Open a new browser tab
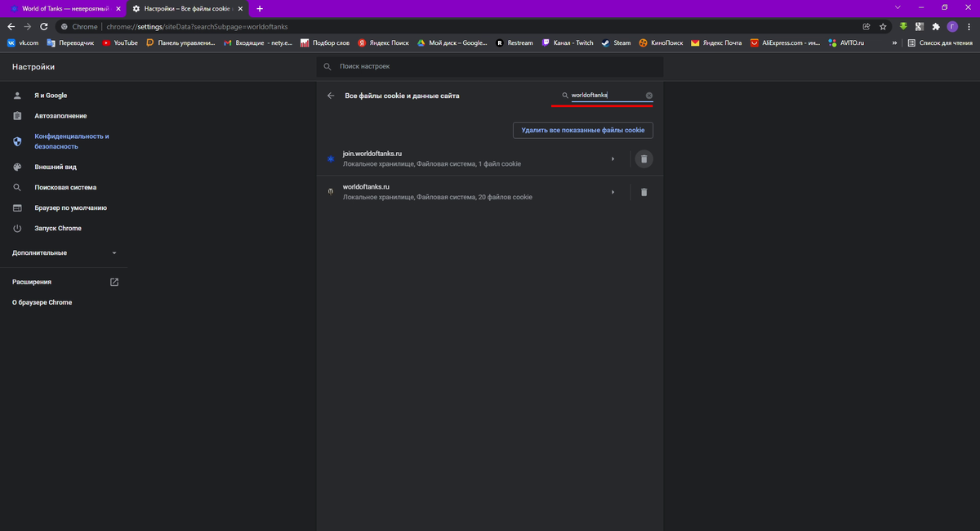Image resolution: width=980 pixels, height=531 pixels. (260, 8)
